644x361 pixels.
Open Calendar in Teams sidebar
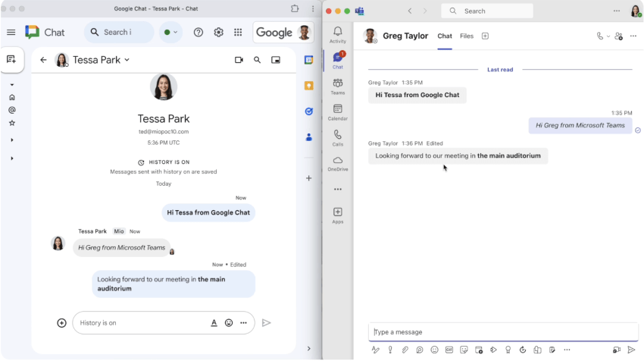coord(338,113)
